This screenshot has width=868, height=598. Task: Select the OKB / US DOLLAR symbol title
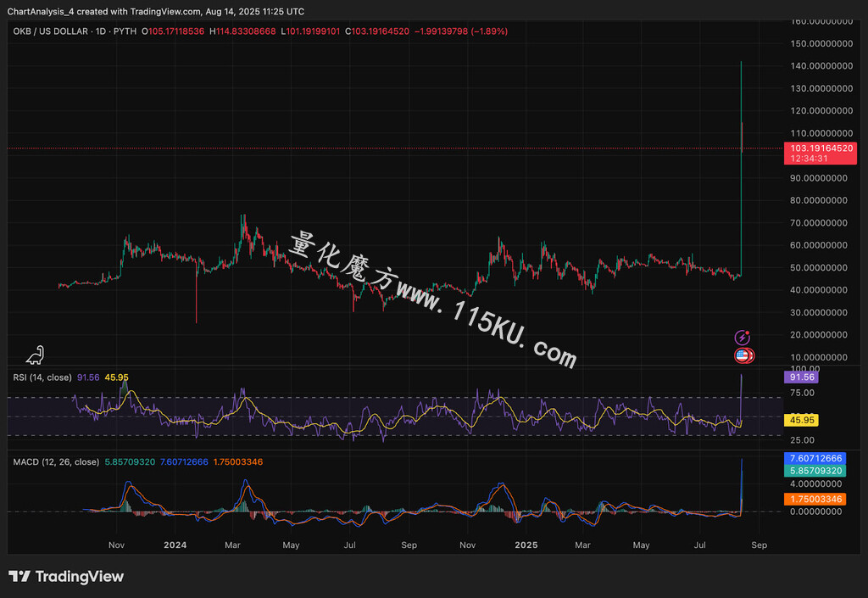coord(50,31)
